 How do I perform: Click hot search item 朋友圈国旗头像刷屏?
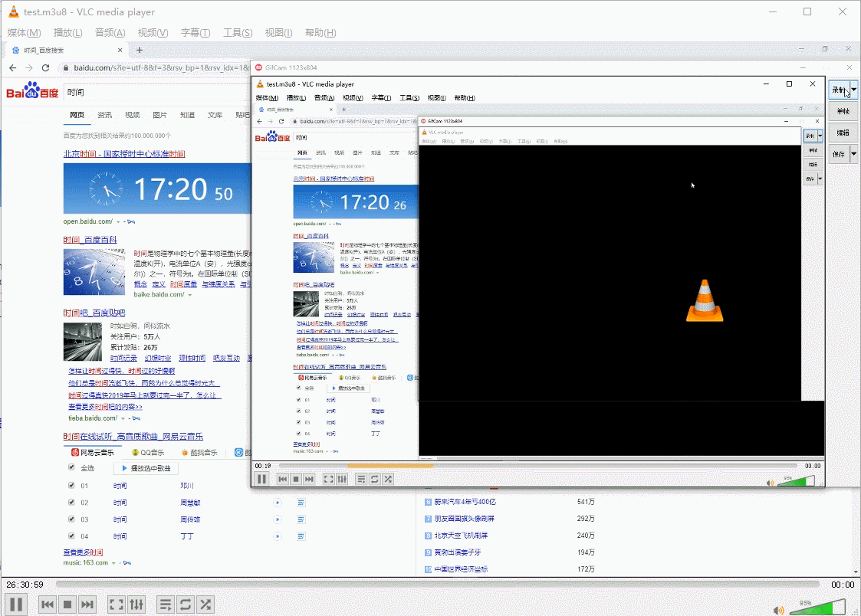(464, 519)
